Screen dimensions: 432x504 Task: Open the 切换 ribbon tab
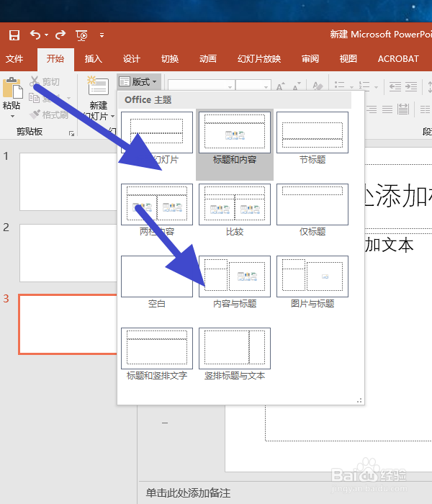tap(170, 59)
